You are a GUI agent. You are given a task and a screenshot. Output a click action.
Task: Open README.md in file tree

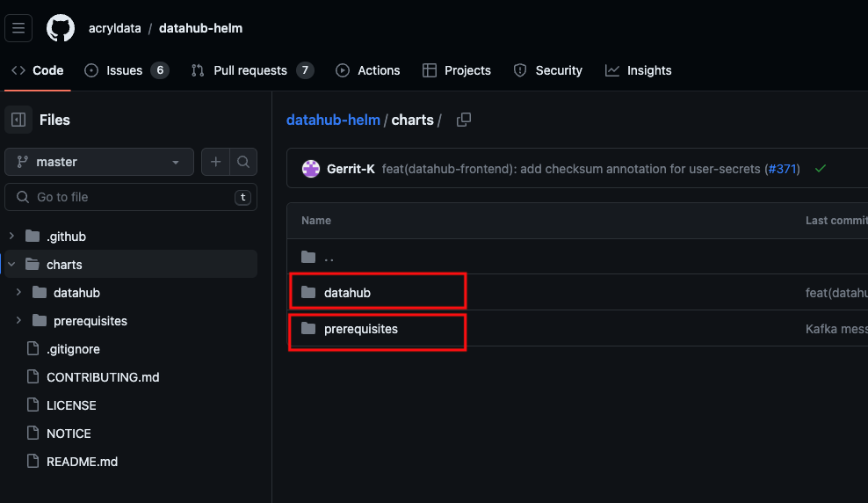click(82, 462)
